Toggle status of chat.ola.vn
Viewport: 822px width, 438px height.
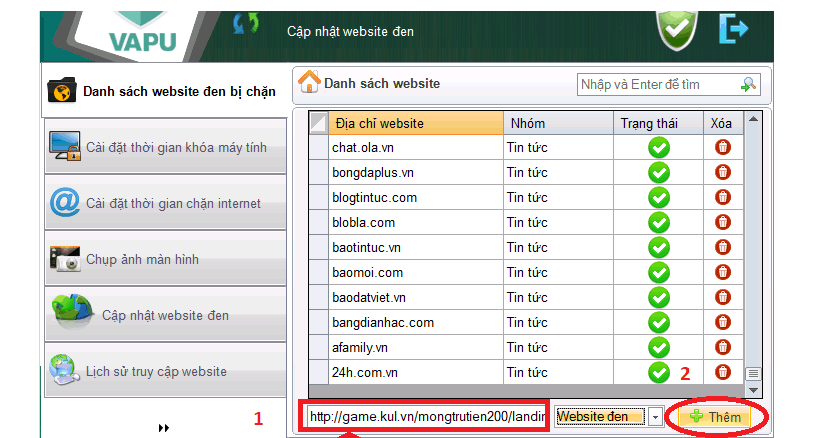(x=659, y=148)
